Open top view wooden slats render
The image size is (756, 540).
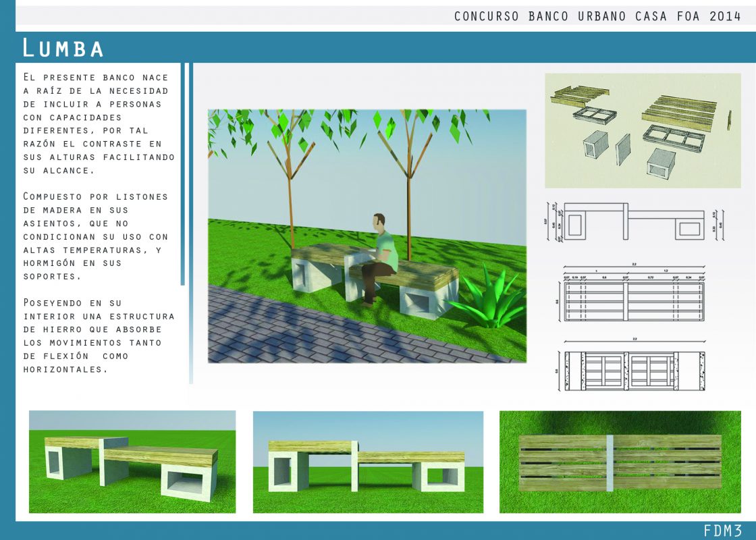pyautogui.click(x=620, y=462)
